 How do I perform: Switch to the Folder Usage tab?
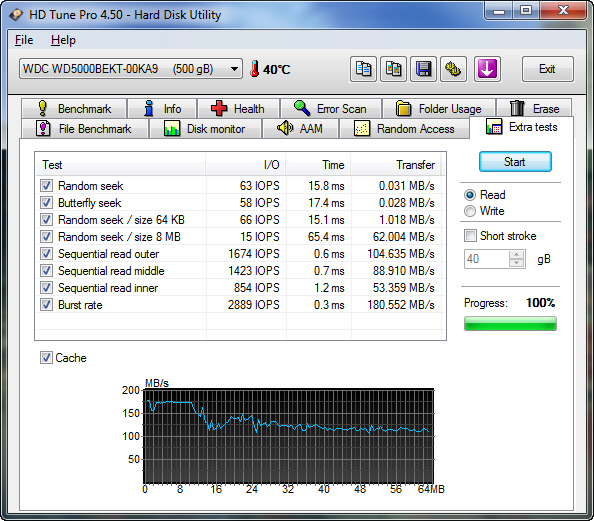tap(439, 109)
